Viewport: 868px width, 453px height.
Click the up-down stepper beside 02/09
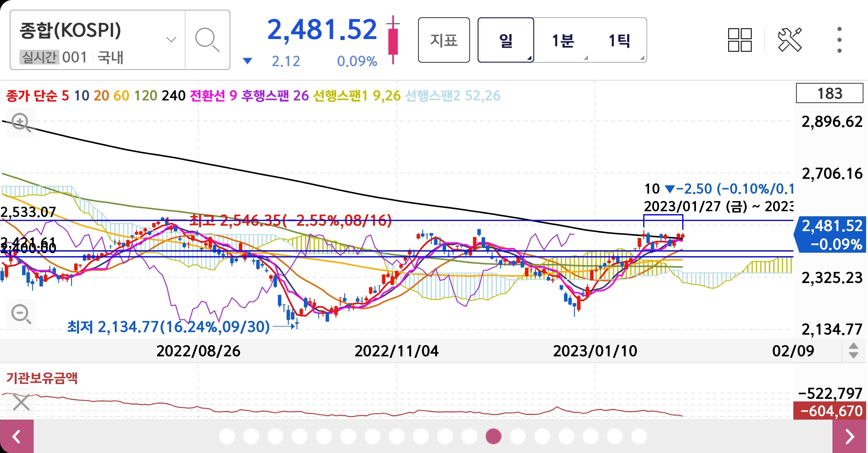(853, 351)
